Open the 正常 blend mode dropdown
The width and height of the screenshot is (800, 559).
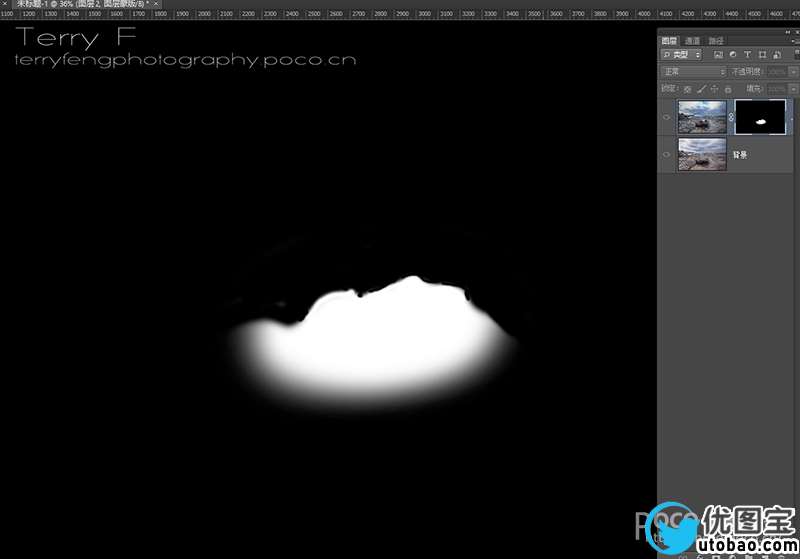(693, 72)
